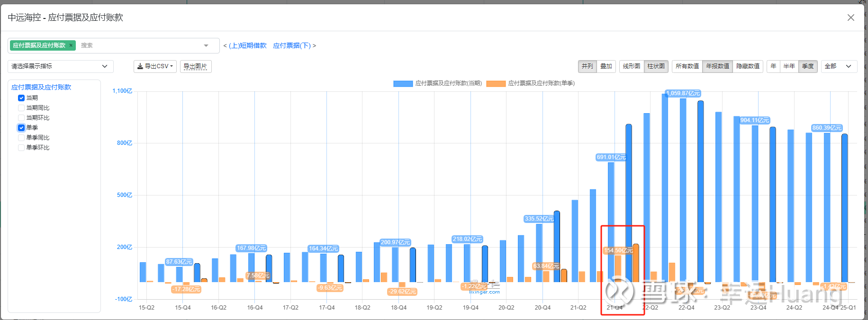Click the 19-Q4 axis label
This screenshot has width=868, height=320.
tap(470, 308)
